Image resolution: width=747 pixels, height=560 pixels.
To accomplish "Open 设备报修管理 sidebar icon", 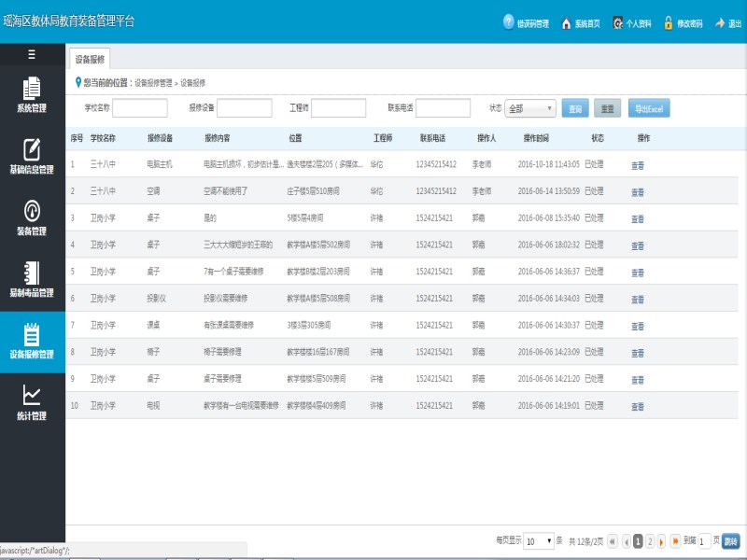I will click(32, 334).
